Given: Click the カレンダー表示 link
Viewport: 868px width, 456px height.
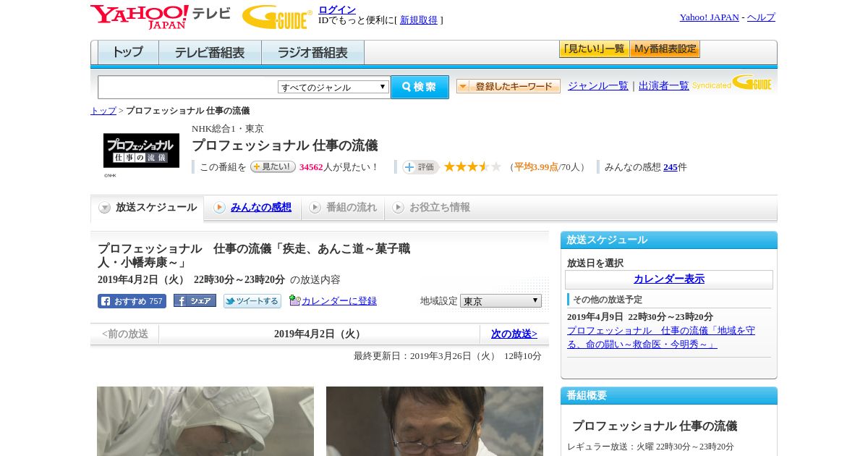Looking at the screenshot, I should click(669, 279).
